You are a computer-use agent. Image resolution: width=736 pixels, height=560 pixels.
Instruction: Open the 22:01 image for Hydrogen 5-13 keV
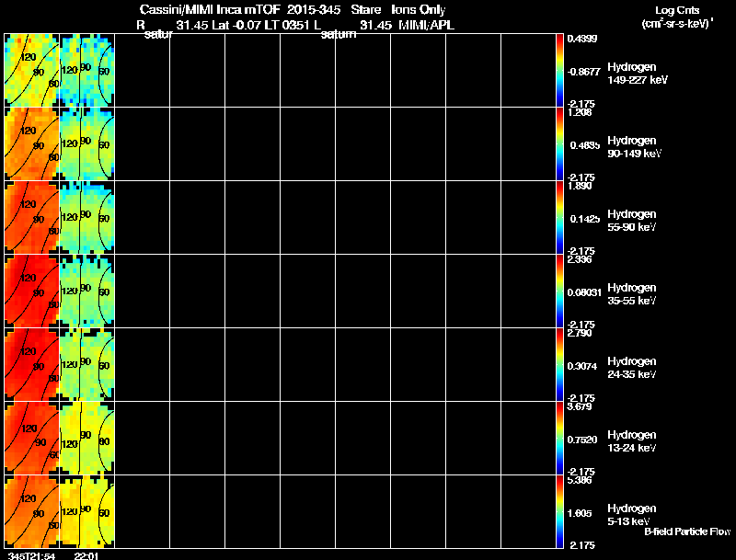point(87,511)
